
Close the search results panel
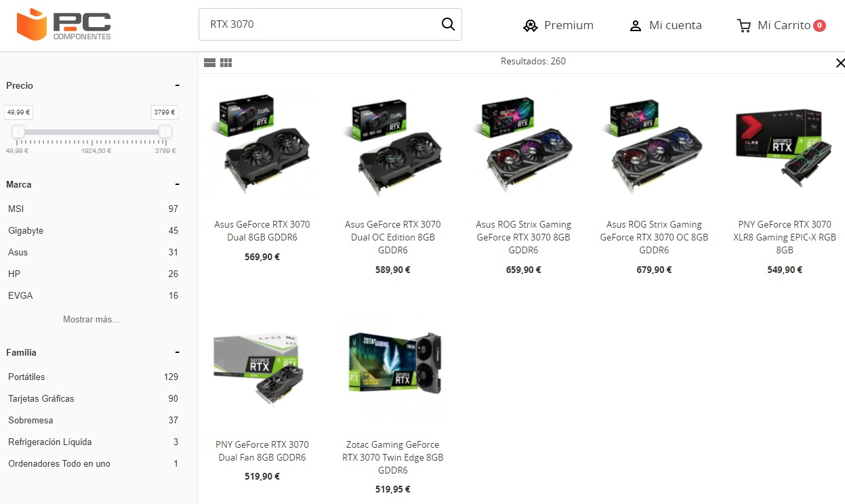(840, 63)
